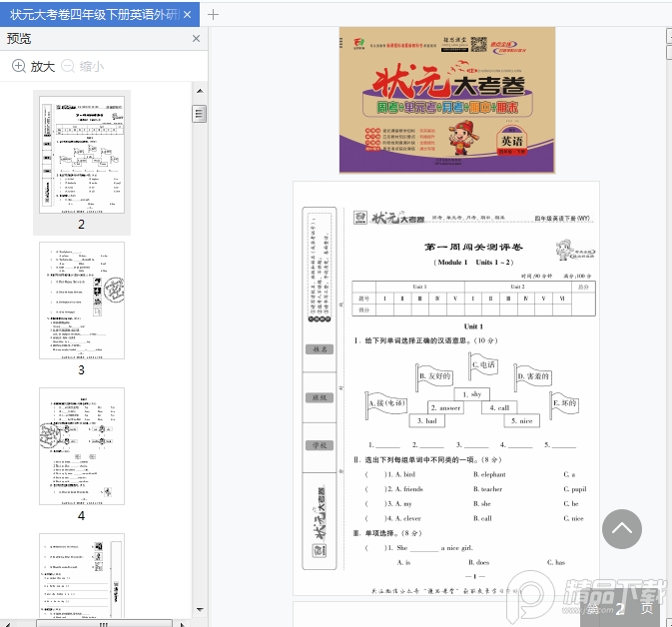Click the zoom-out magnifier minus icon
The width and height of the screenshot is (672, 627).
tap(68, 66)
